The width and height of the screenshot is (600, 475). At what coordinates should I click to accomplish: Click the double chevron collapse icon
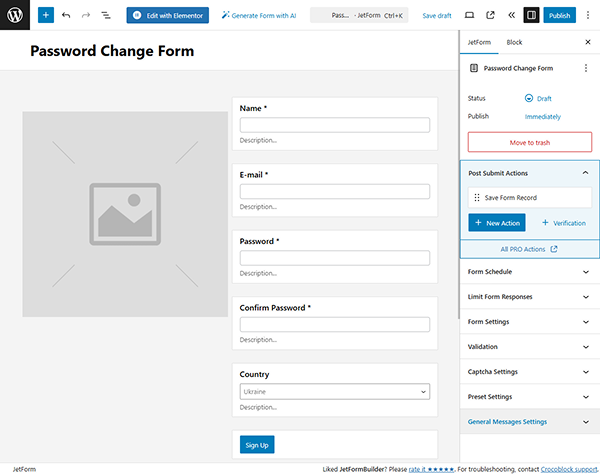click(x=511, y=15)
